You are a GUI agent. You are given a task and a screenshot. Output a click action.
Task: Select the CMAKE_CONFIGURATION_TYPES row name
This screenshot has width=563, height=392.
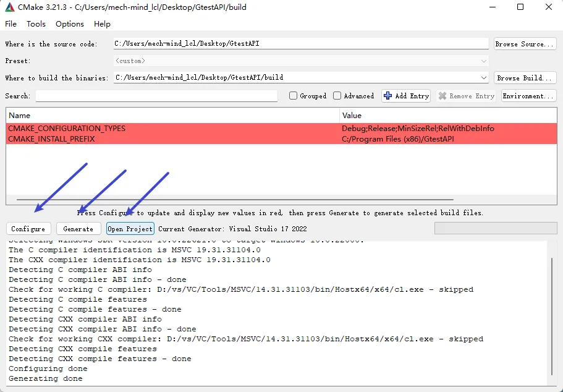(67, 128)
